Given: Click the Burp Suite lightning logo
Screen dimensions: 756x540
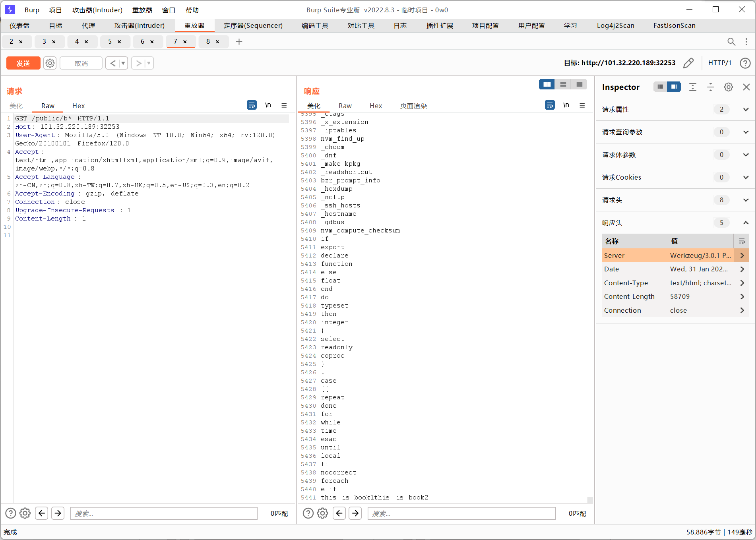Looking at the screenshot, I should coord(10,10).
